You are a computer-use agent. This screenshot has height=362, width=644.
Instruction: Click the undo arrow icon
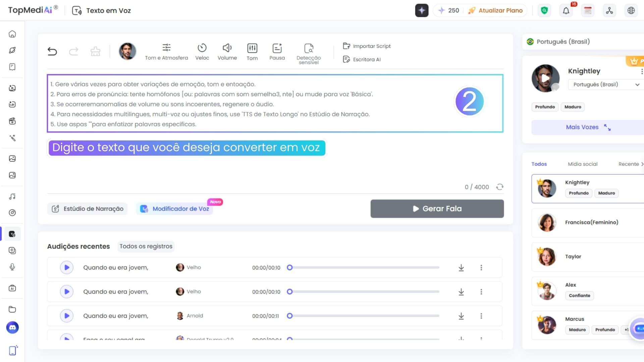click(52, 51)
